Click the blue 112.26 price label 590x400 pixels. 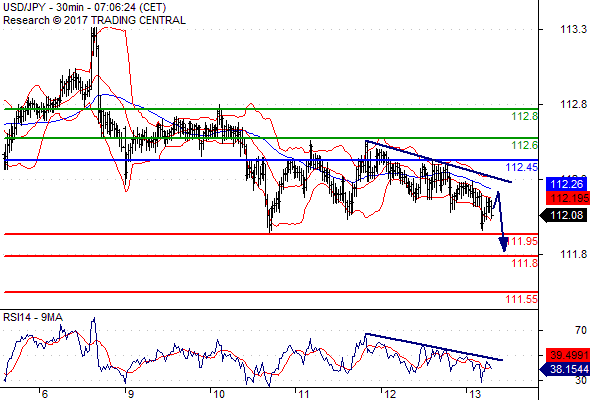click(566, 184)
